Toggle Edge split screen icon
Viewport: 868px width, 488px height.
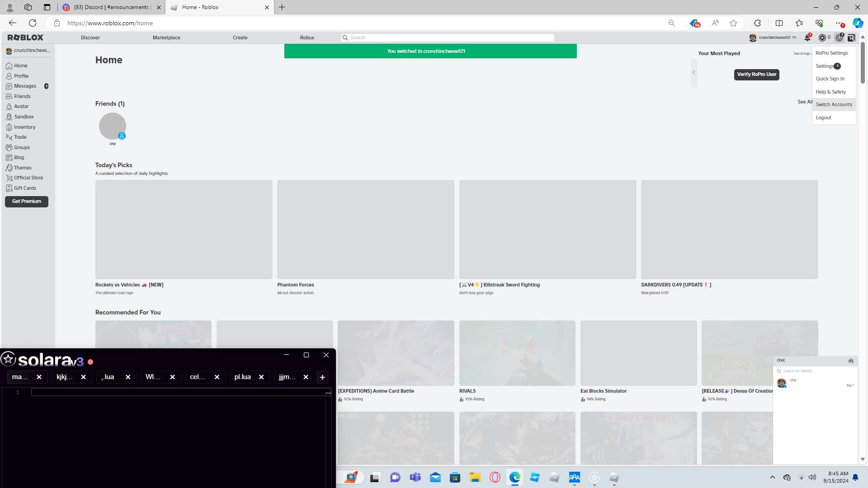pyautogui.click(x=779, y=23)
